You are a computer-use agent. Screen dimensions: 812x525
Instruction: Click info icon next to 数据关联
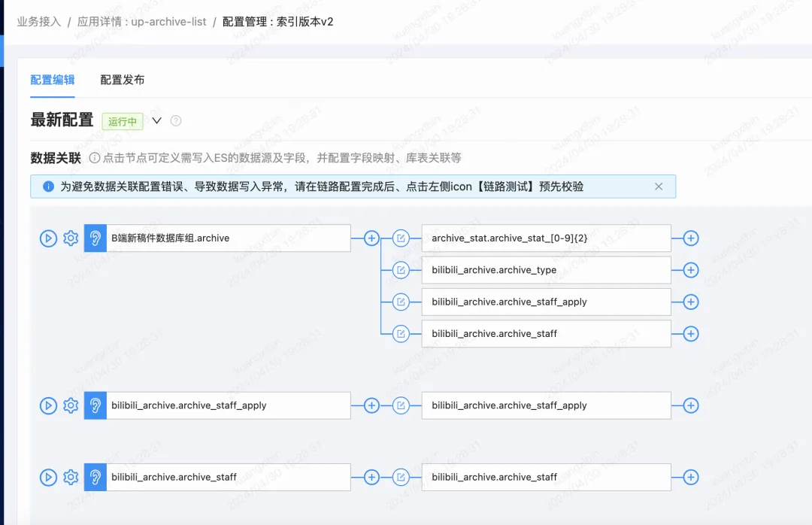94,158
